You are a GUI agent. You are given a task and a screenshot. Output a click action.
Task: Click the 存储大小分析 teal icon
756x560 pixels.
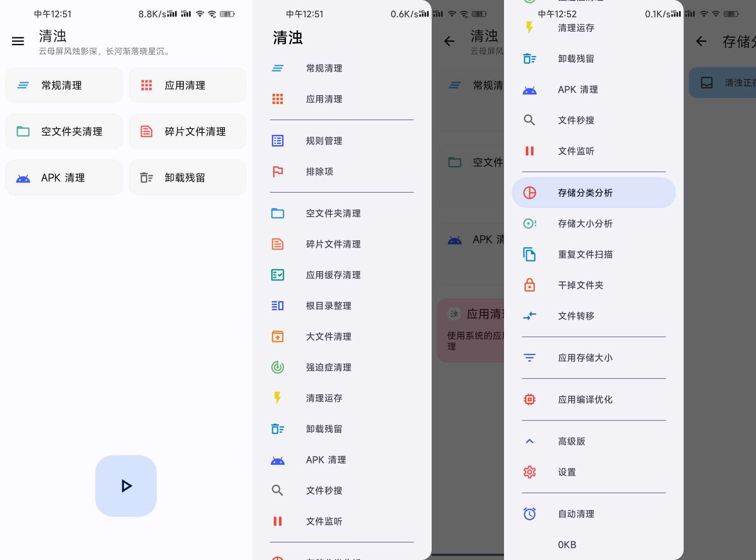[530, 224]
